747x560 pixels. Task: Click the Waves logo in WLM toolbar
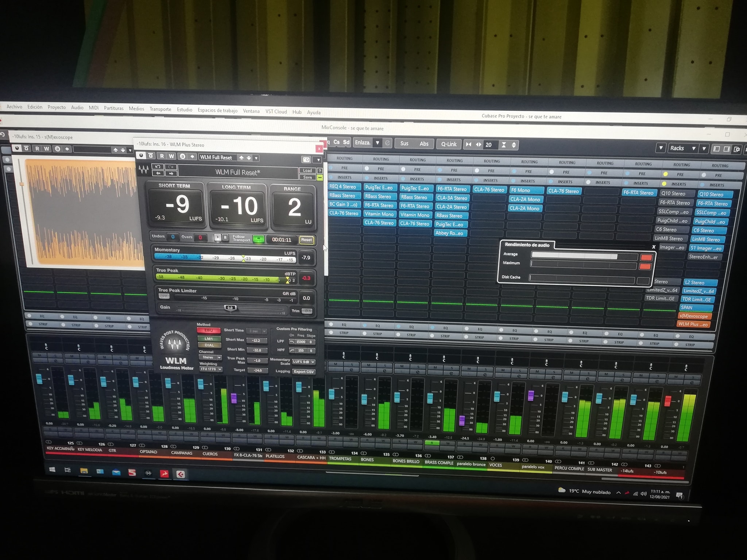pyautogui.click(x=143, y=170)
